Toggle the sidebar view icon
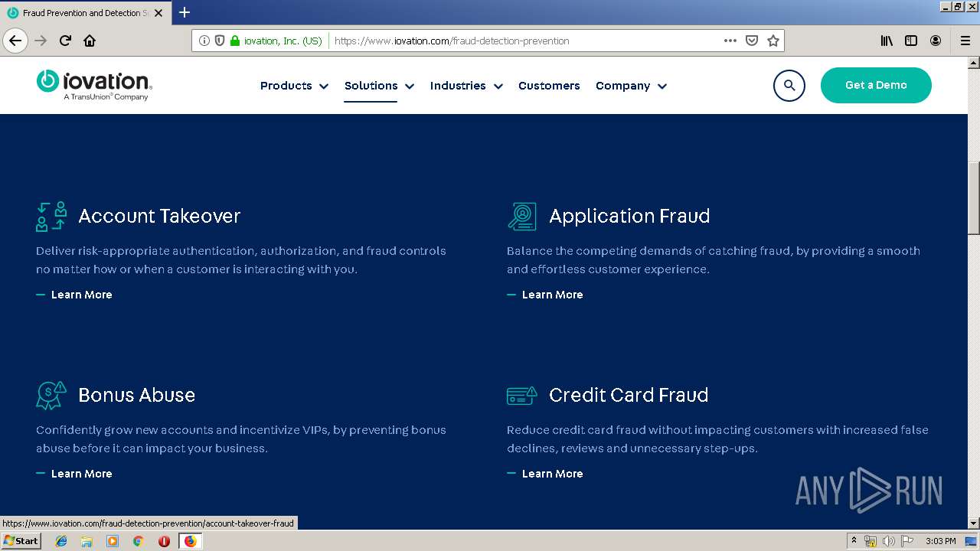Viewport: 980px width, 551px height. (x=911, y=41)
